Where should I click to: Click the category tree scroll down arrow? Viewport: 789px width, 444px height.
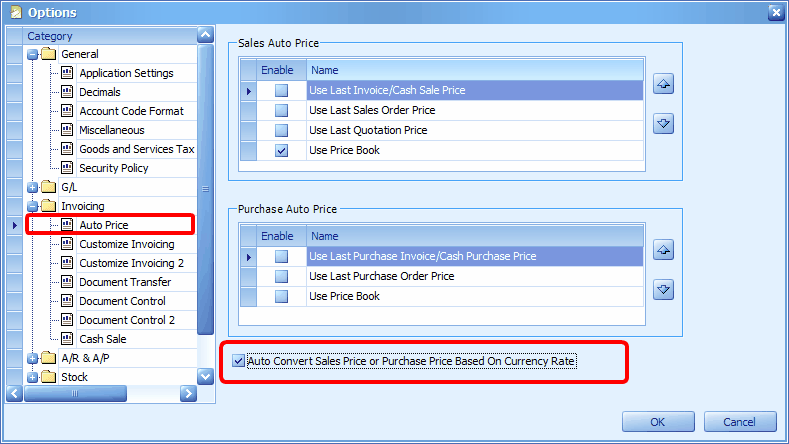point(205,376)
